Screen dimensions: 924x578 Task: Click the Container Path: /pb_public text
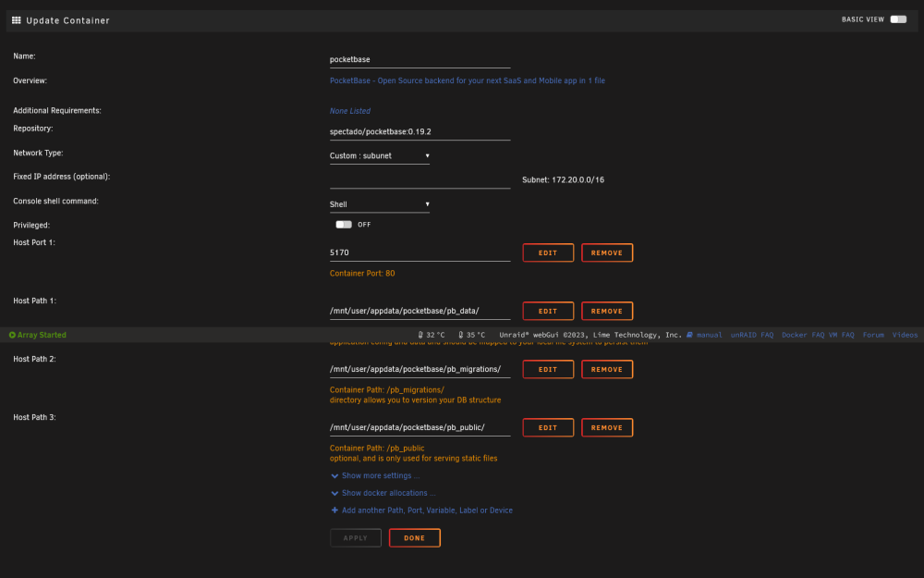377,449
